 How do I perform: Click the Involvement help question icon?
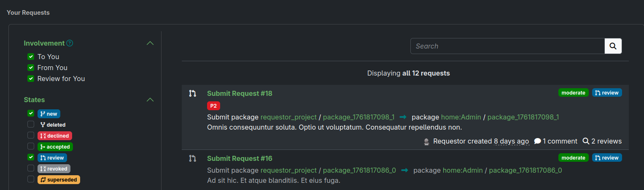(70, 43)
